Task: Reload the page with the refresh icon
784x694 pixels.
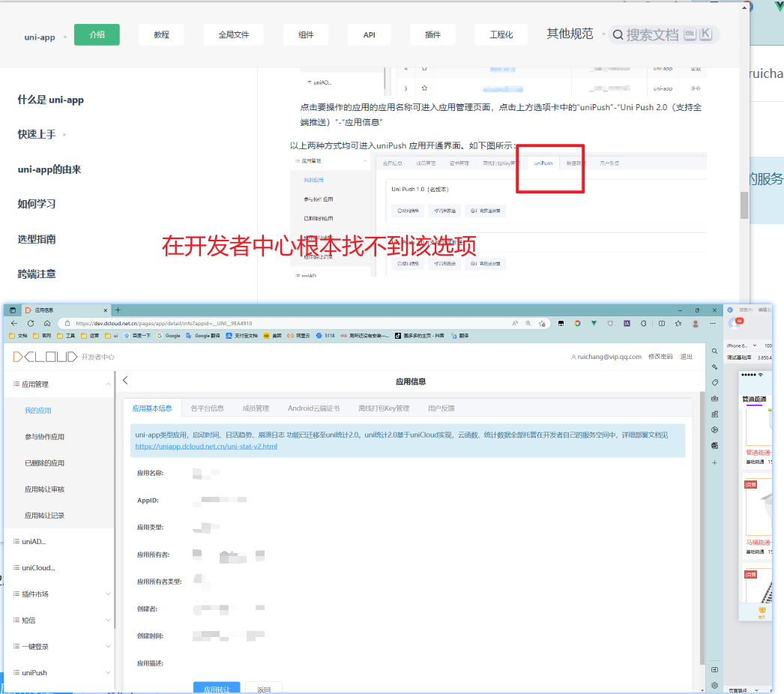Action: (31, 323)
